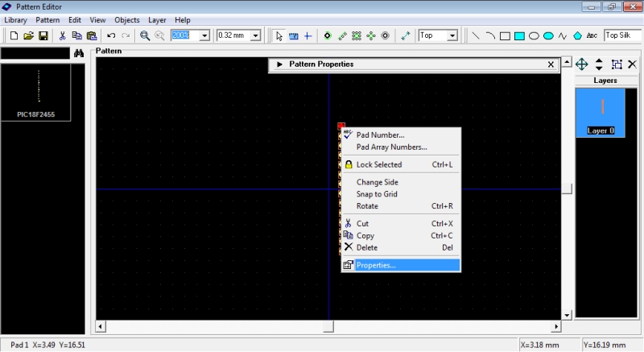Select the pad line array tool
Screen dimensions: 644x352
(x=342, y=35)
